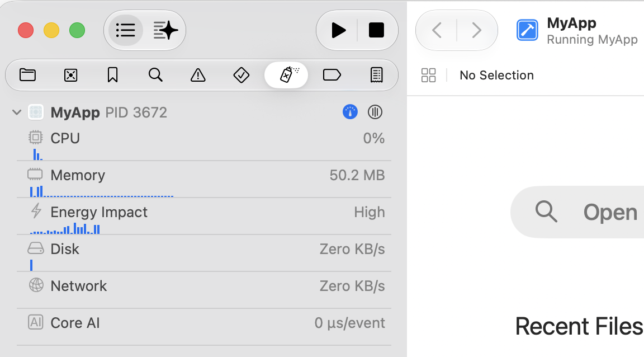This screenshot has height=357, width=644.
Task: Open the Find navigator magnifier icon
Action: [x=155, y=76]
